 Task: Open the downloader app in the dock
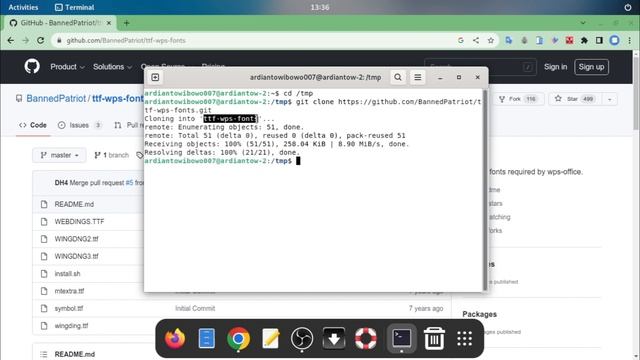pos(334,338)
